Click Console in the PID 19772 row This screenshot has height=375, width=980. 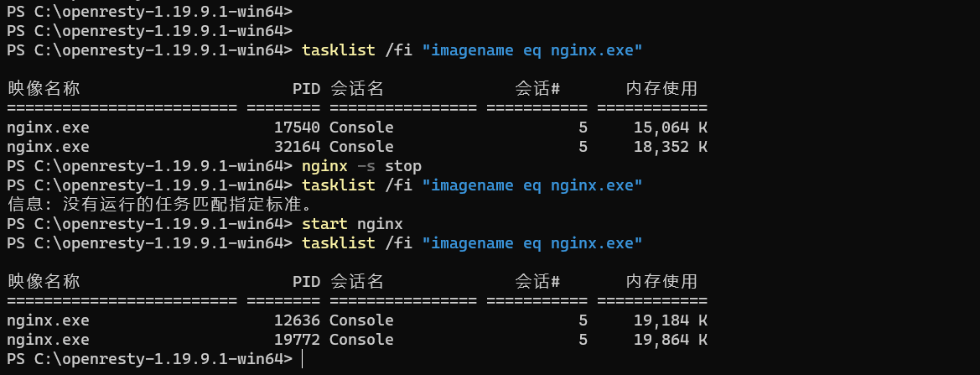pos(361,340)
